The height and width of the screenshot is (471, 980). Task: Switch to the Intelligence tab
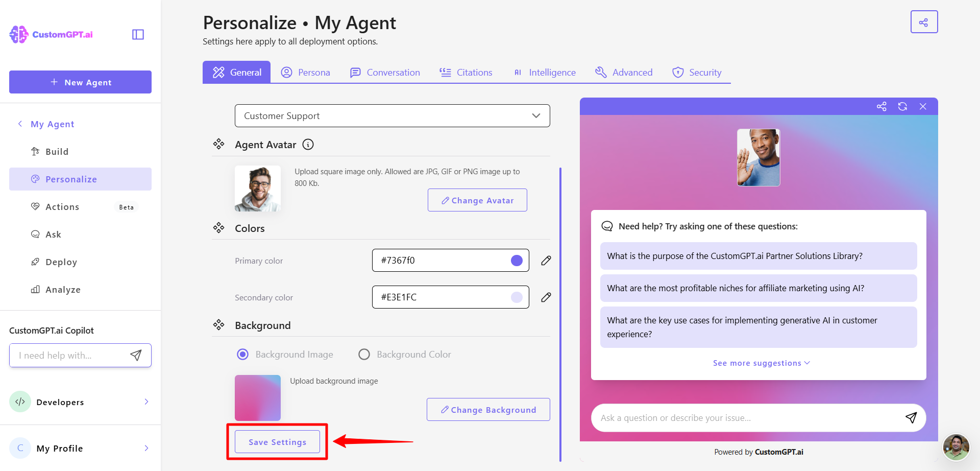(x=544, y=72)
